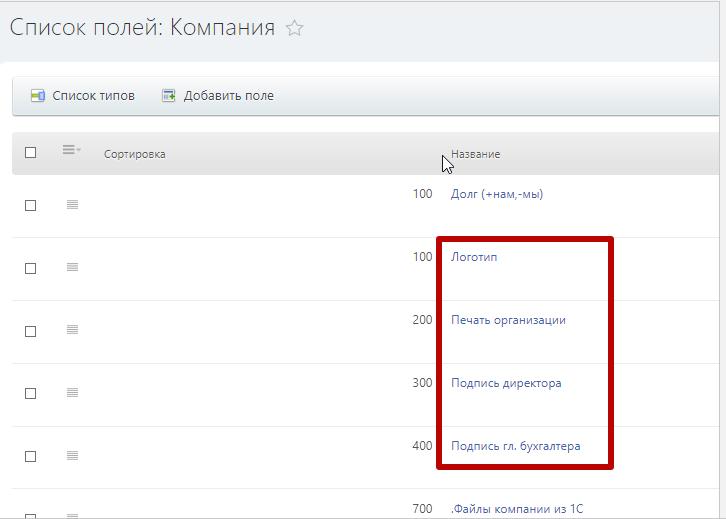Open row menu icon for Подпись директора
Screen dimensions: 726x519
(x=72, y=393)
